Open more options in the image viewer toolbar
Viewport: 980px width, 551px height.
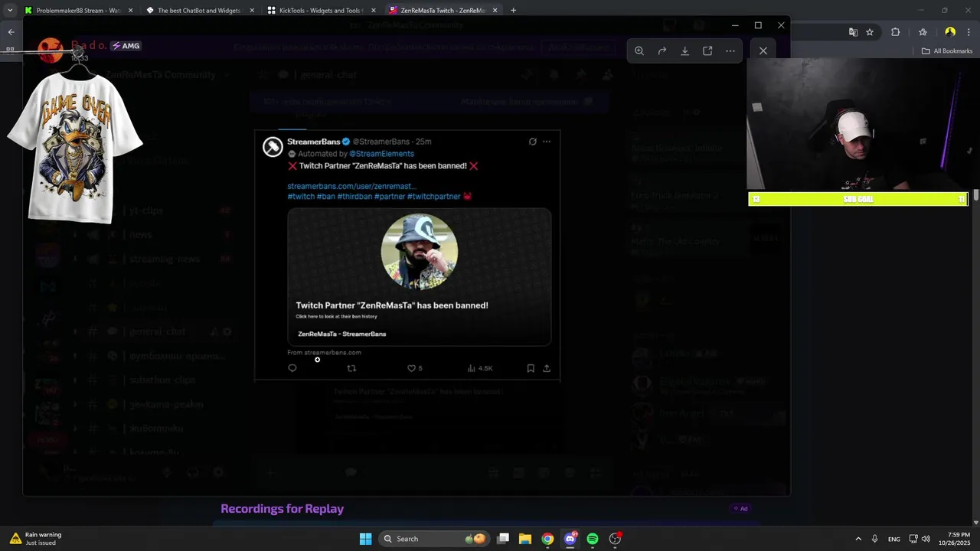click(730, 51)
